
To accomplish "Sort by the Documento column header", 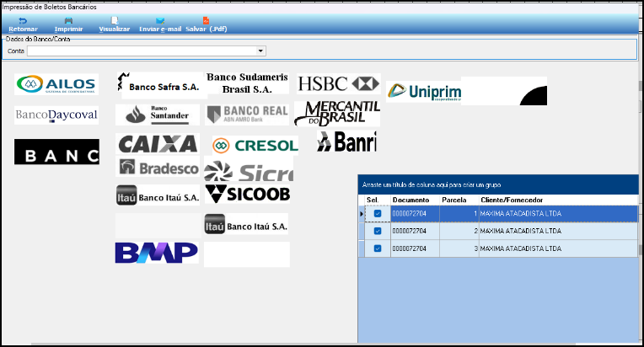I will click(415, 200).
